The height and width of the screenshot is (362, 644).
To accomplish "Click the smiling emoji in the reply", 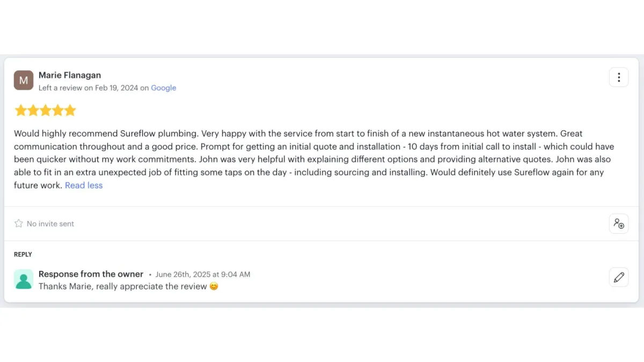I will (214, 286).
